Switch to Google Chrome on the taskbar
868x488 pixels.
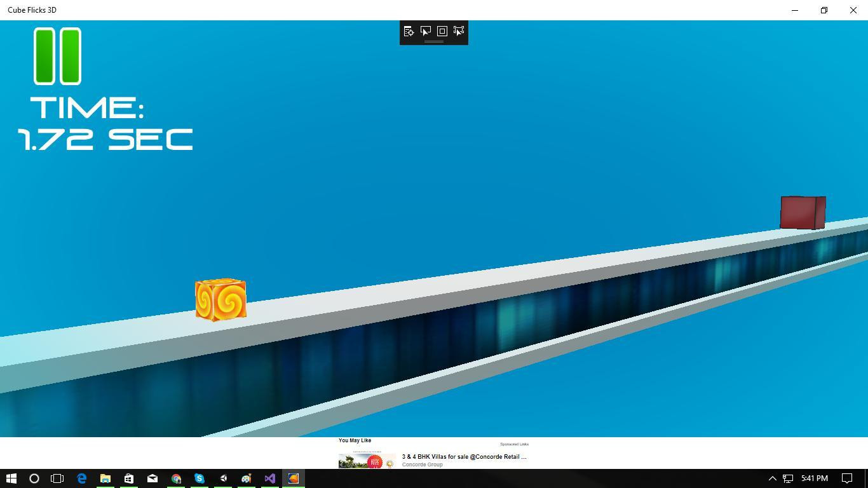[176, 478]
